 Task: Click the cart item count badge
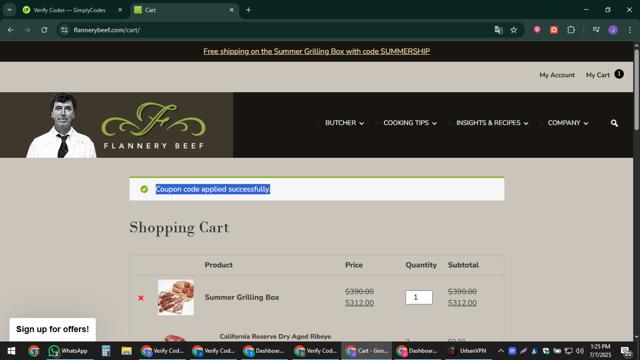coord(619,74)
